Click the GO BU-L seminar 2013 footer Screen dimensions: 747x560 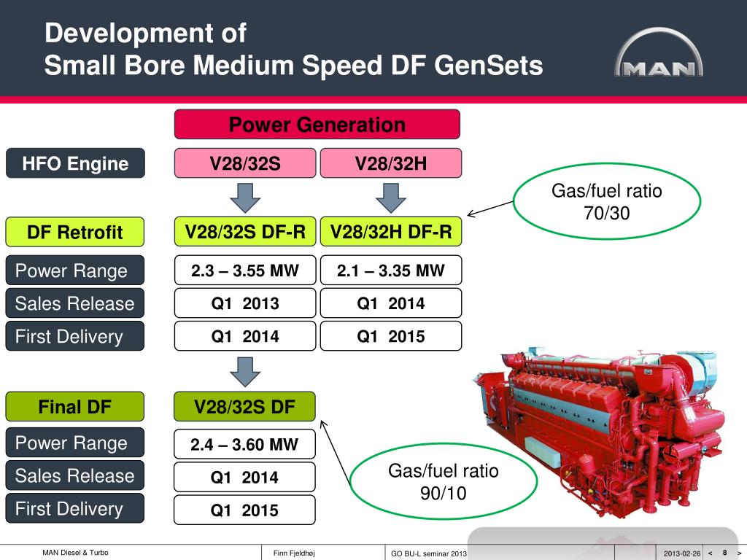pyautogui.click(x=429, y=554)
